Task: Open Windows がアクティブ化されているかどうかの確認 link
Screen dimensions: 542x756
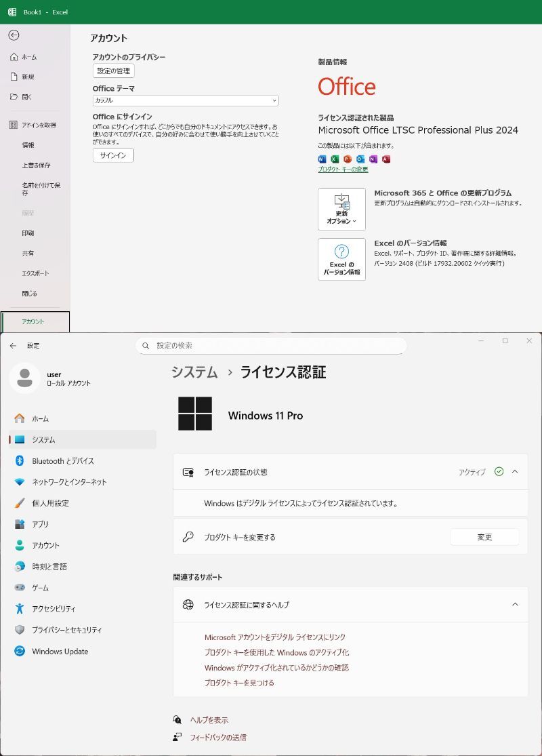Action: [x=276, y=668]
